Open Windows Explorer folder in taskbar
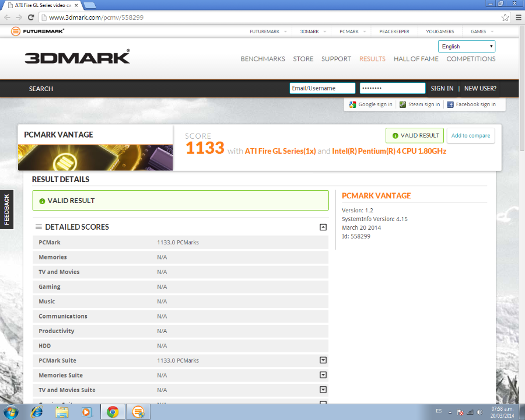 tap(62, 412)
